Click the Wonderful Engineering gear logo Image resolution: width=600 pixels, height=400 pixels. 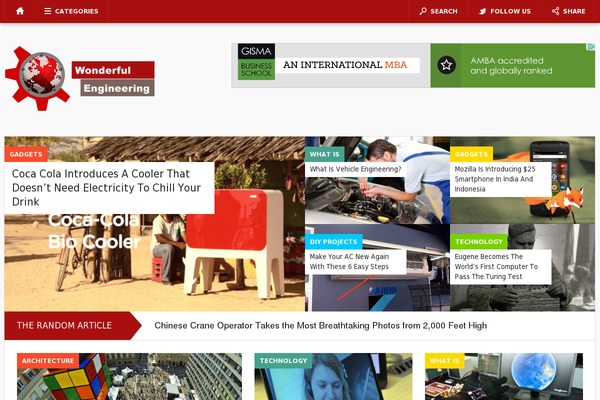pos(38,78)
